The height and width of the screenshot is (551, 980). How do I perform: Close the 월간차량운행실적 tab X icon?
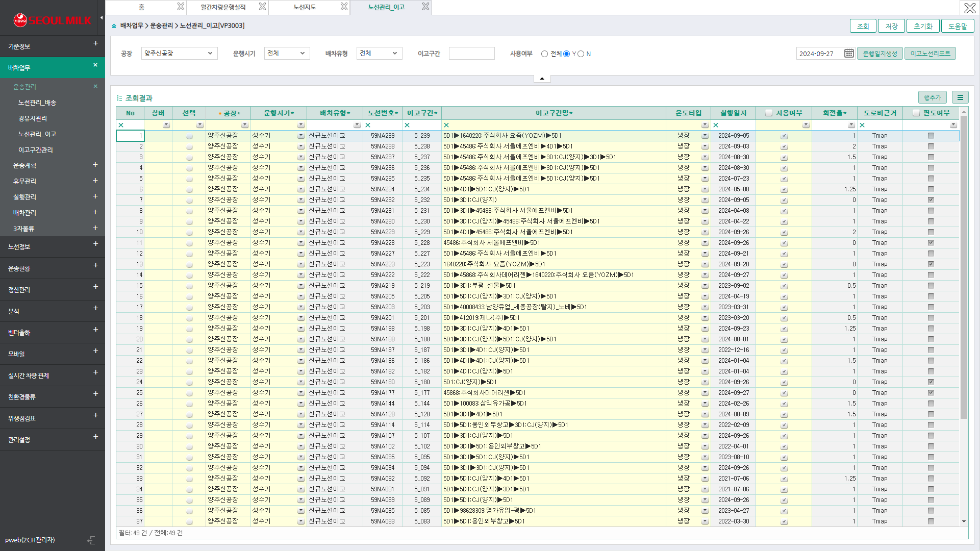pyautogui.click(x=262, y=7)
